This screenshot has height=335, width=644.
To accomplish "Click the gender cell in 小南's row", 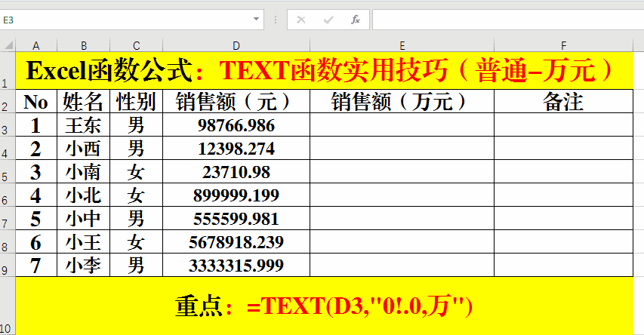I will [x=137, y=171].
